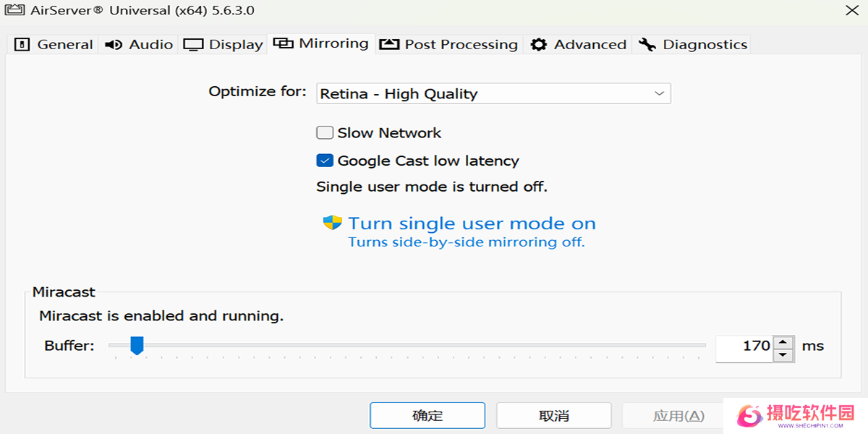Click the 'Miracast' group heading

pyautogui.click(x=64, y=292)
